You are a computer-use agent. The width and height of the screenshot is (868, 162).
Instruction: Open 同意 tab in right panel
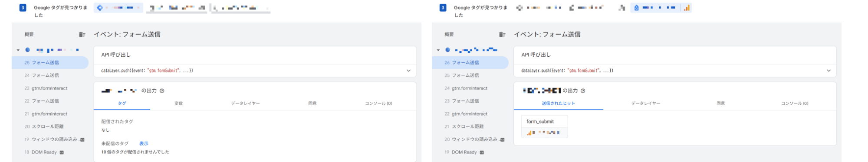pos(720,104)
